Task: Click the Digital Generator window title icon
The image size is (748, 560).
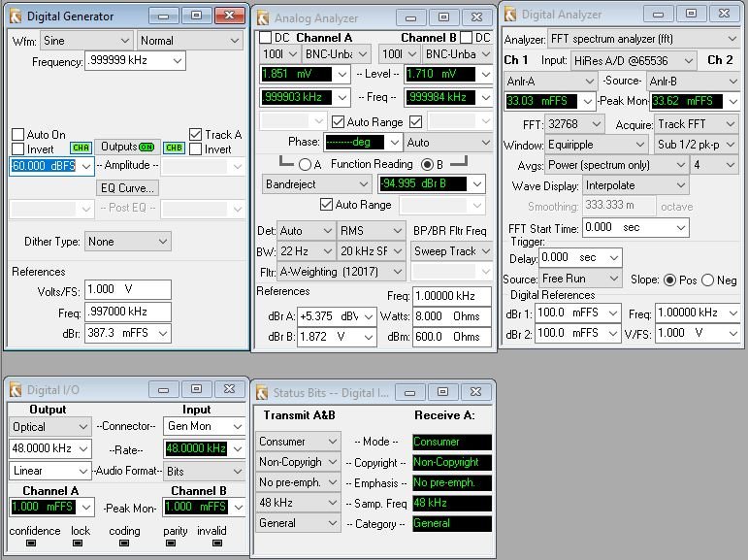Action: 16,16
